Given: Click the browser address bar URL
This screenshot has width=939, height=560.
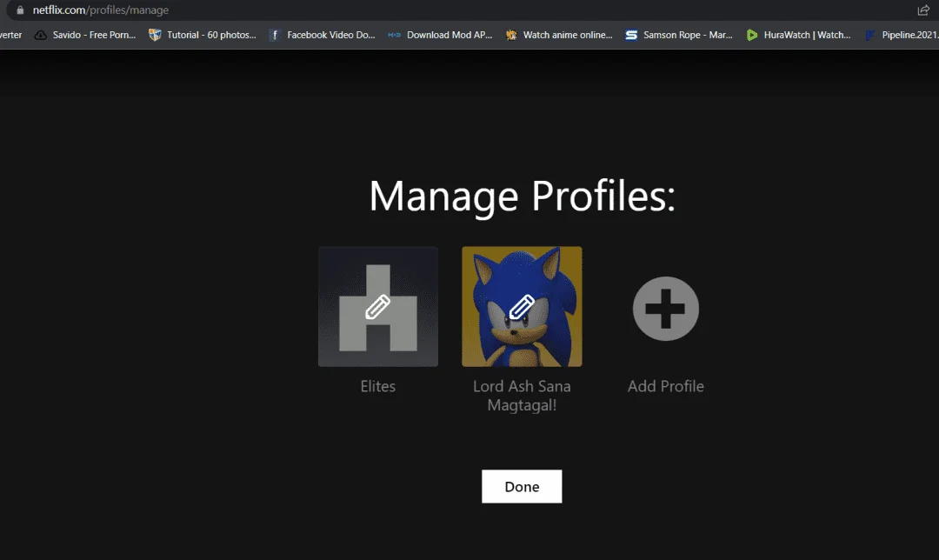Looking at the screenshot, I should click(101, 10).
